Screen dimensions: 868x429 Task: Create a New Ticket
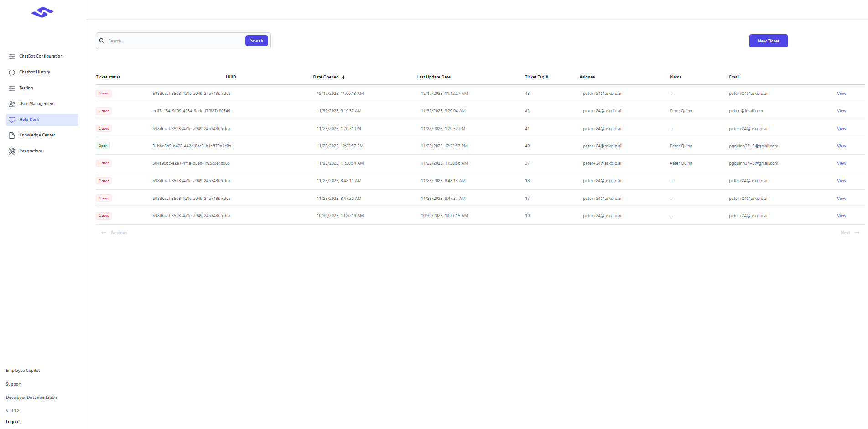768,41
